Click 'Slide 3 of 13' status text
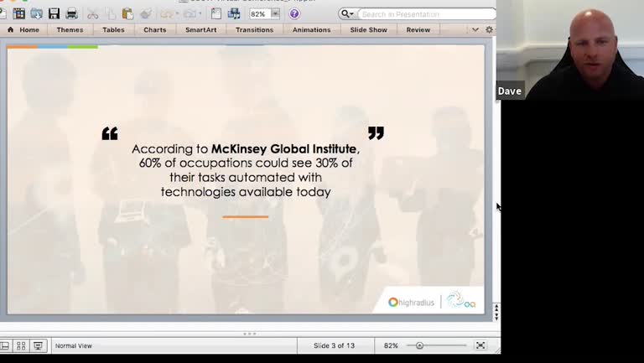The width and height of the screenshot is (644, 363). click(x=334, y=345)
